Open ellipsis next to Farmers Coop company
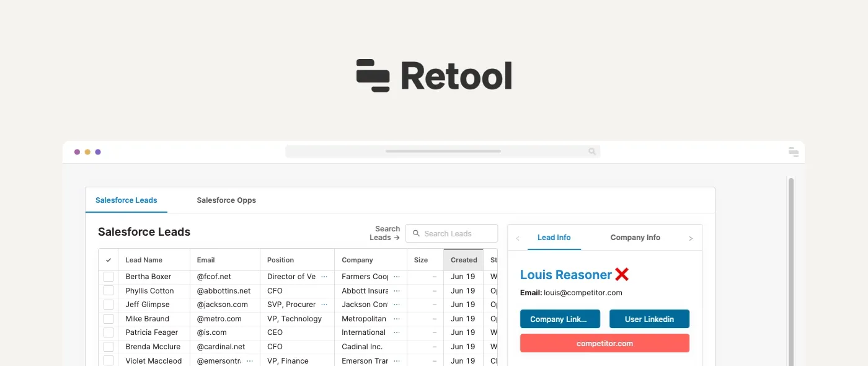The width and height of the screenshot is (868, 366). point(397,277)
